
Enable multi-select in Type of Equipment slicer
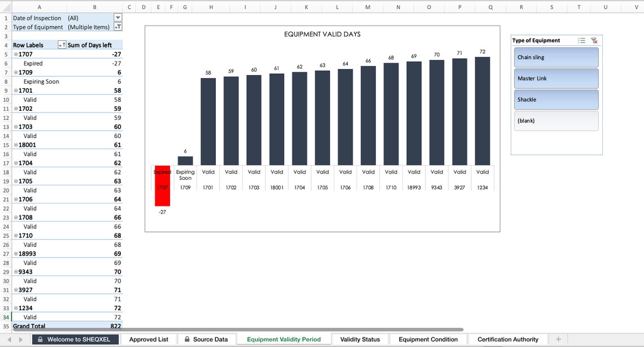pyautogui.click(x=582, y=41)
